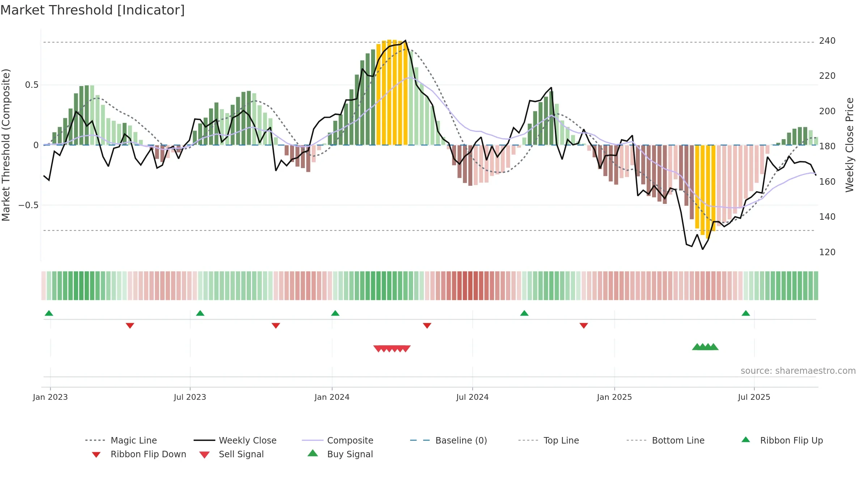Image resolution: width=868 pixels, height=488 pixels.
Task: Click the 180 price axis label
Action: coord(827,146)
